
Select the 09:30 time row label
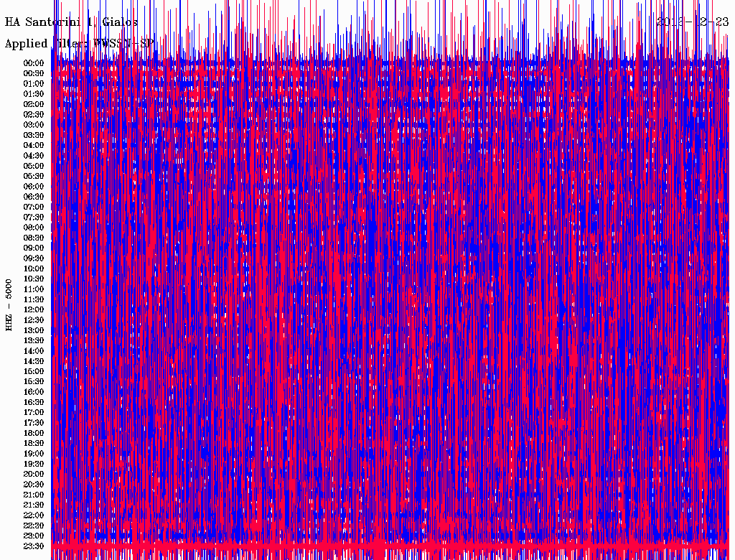pyautogui.click(x=34, y=258)
